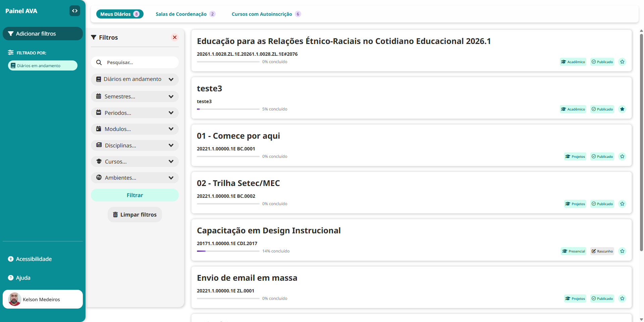The width and height of the screenshot is (644, 322).
Task: Click the Ajuda question mark icon
Action: click(11, 278)
